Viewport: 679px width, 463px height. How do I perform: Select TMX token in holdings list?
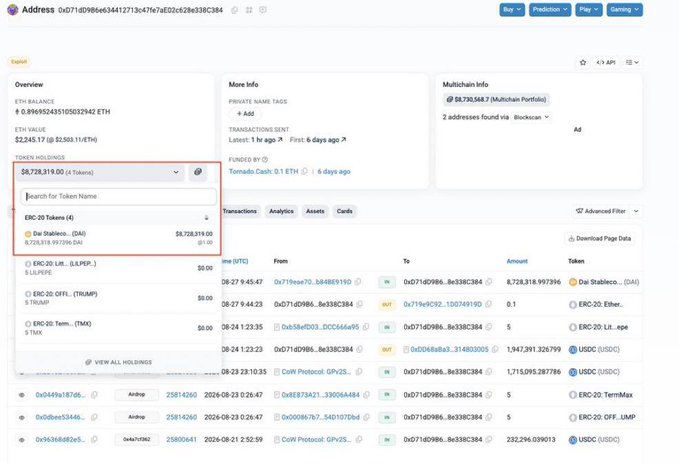point(118,328)
